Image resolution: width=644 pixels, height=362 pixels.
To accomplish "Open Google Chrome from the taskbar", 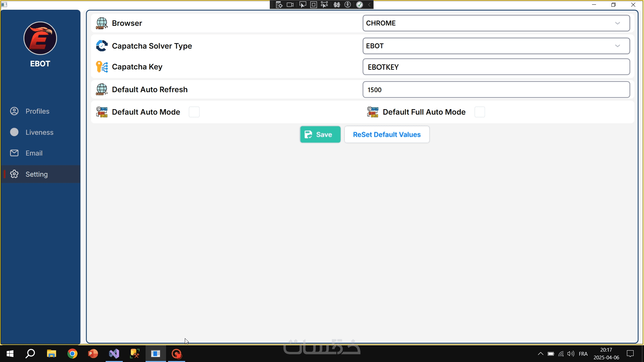I will [x=72, y=354].
